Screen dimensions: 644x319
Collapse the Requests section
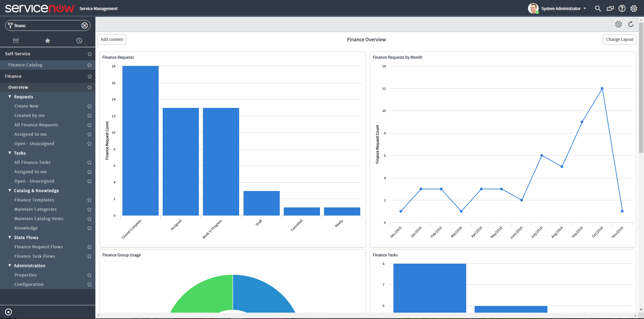[10, 97]
